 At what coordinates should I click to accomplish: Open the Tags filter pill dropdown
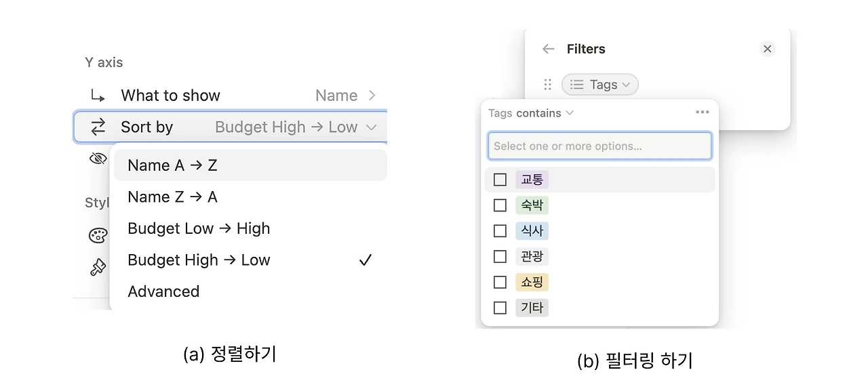[x=600, y=85]
